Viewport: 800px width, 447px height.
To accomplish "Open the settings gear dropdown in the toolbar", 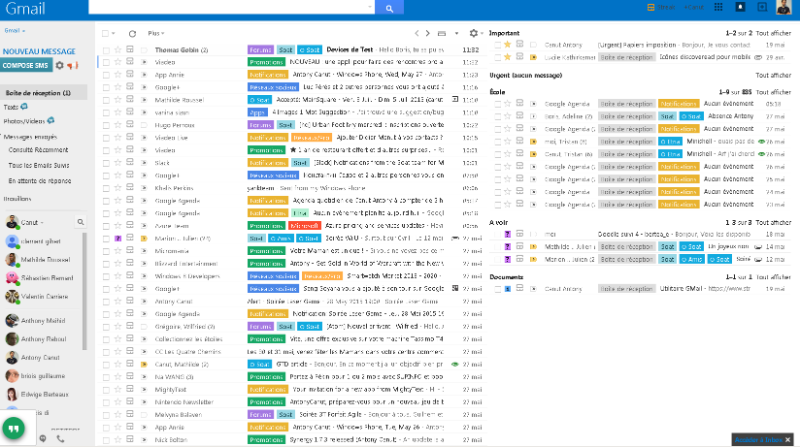I will click(476, 33).
